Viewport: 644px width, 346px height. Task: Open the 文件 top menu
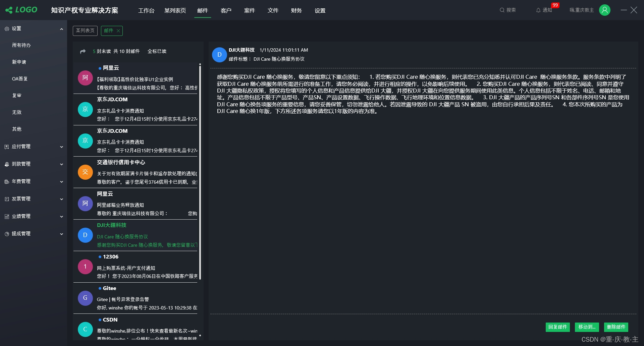(273, 11)
